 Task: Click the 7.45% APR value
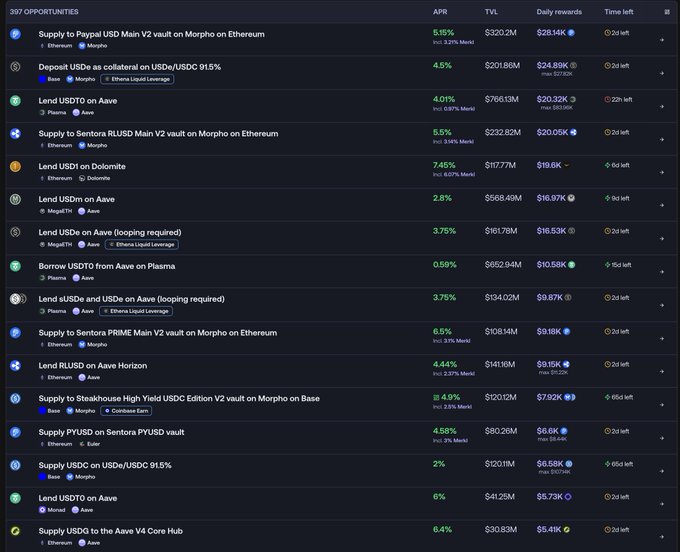click(444, 165)
